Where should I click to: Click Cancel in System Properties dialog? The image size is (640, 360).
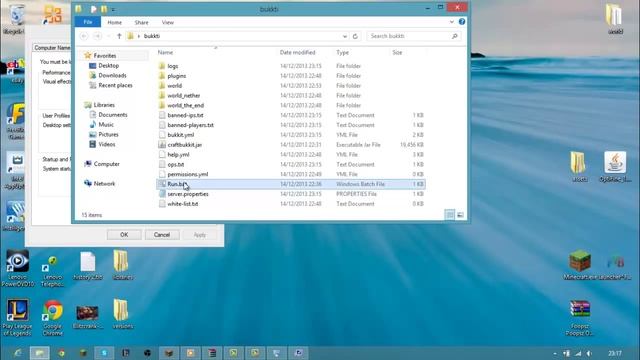click(x=162, y=235)
